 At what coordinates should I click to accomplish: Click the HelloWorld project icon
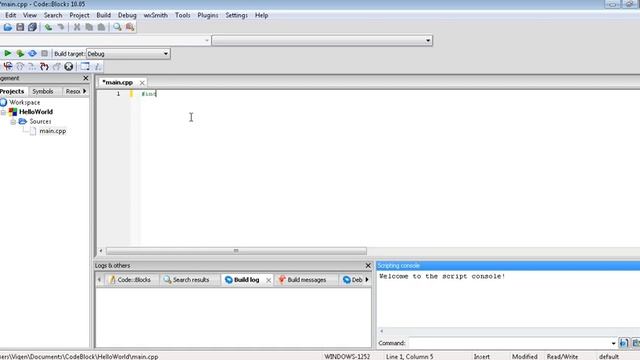13,112
